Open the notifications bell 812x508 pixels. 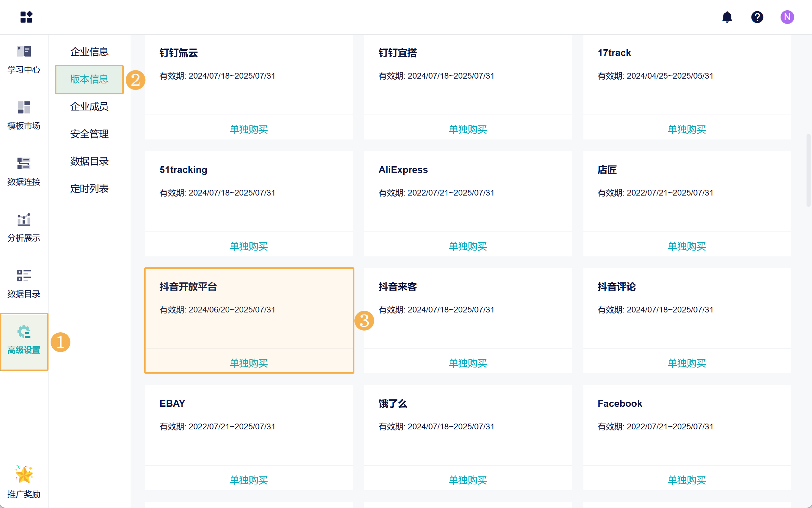727,17
